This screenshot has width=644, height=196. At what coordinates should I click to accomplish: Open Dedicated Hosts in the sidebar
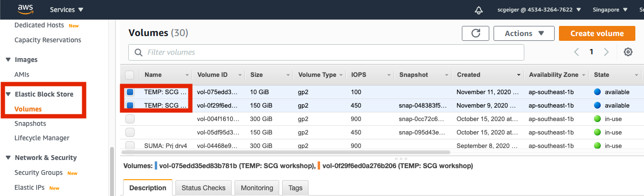pos(39,25)
